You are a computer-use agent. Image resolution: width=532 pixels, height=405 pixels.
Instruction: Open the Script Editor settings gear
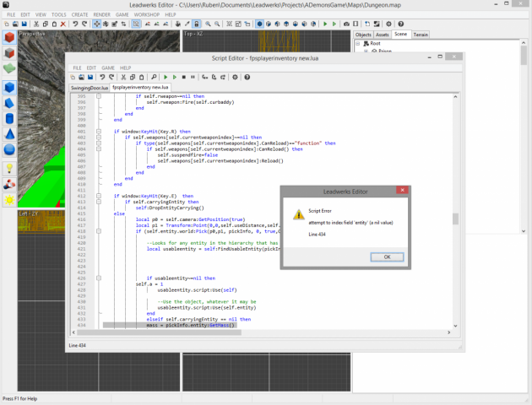[234, 78]
